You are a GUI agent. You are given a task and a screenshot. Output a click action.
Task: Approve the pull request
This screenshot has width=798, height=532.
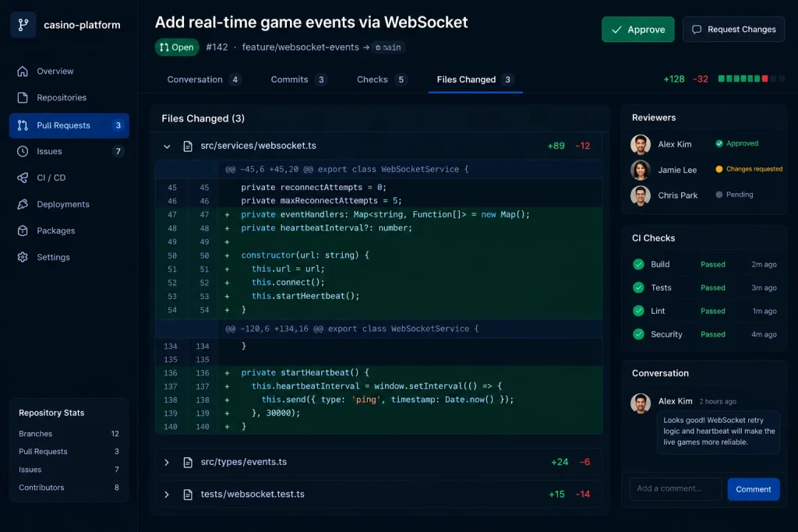[637, 30]
